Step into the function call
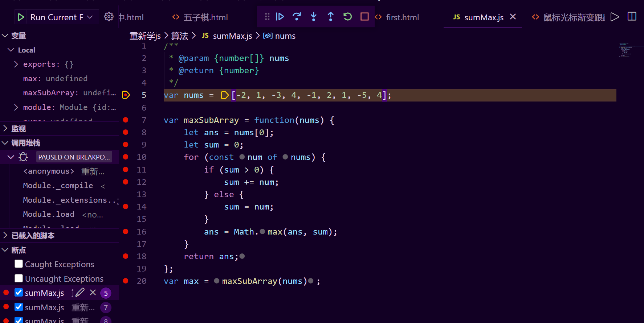 click(x=314, y=17)
